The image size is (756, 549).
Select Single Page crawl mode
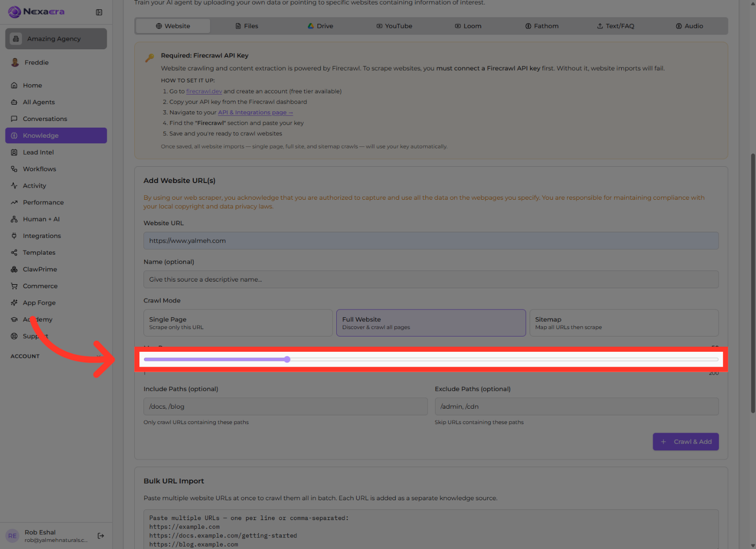(238, 323)
